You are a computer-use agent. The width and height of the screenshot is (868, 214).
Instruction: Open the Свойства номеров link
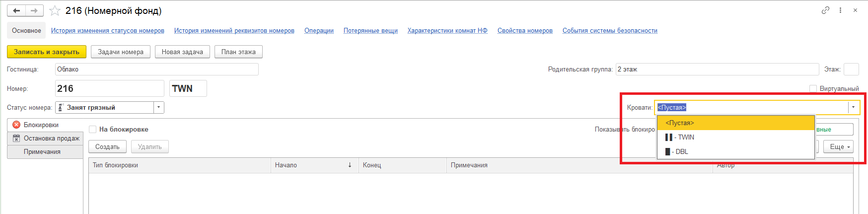[x=525, y=30]
